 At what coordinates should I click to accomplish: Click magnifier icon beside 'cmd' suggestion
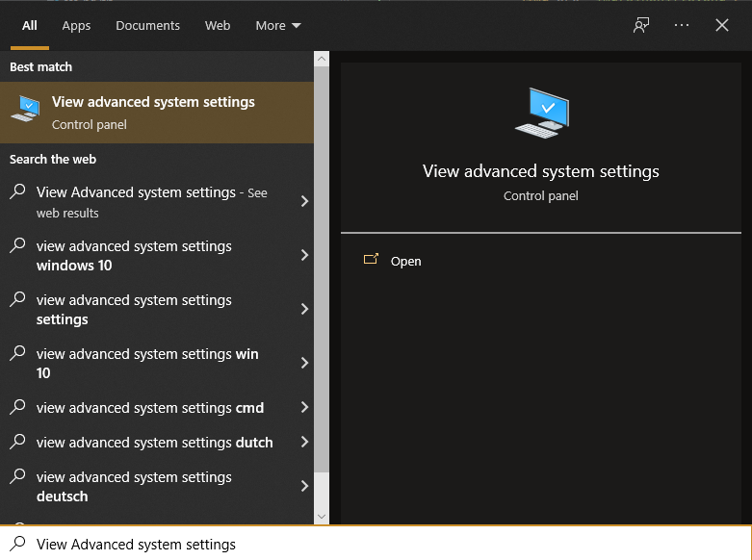point(17,408)
